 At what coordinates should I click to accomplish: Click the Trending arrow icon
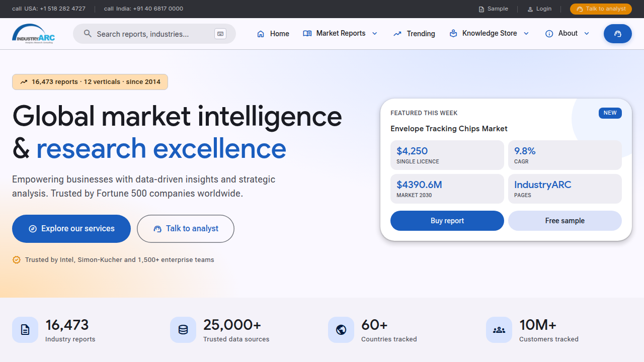click(397, 34)
